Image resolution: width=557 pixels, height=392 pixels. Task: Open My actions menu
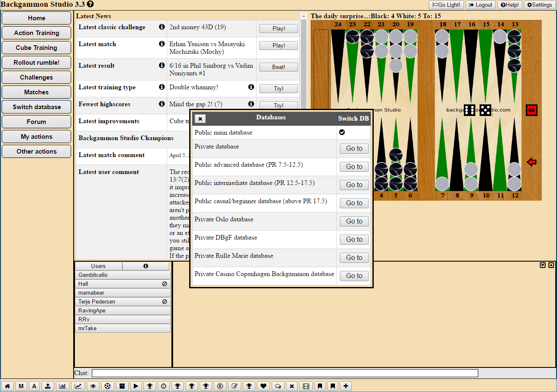coord(36,137)
